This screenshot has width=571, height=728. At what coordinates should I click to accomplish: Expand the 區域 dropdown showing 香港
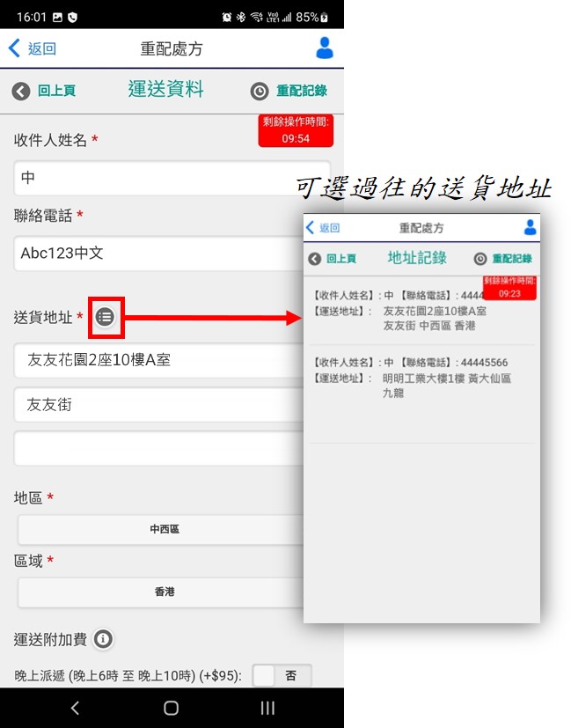pos(163,592)
